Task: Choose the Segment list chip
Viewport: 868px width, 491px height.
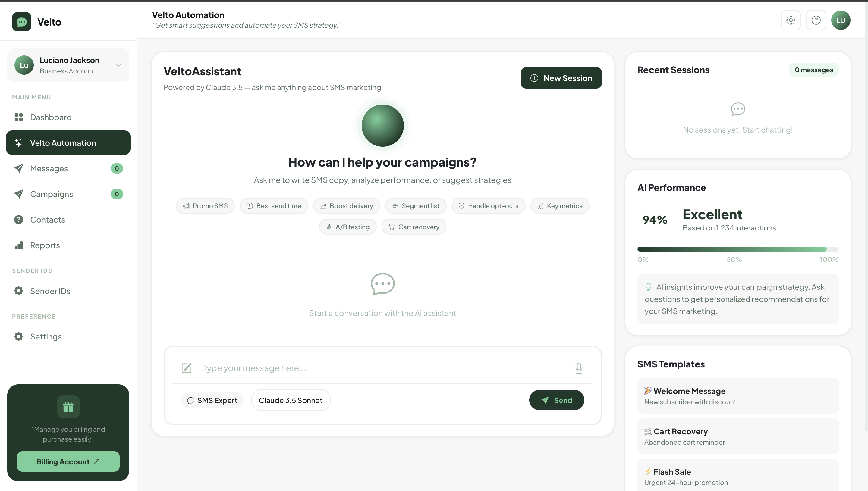Action: pyautogui.click(x=416, y=206)
